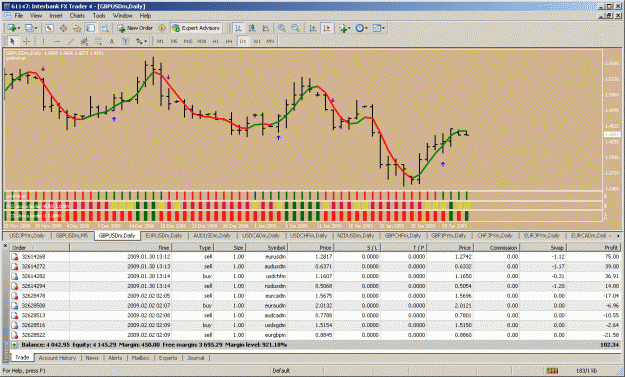Click the balance row plus icon
This screenshot has width=625, height=377.
(x=14, y=345)
